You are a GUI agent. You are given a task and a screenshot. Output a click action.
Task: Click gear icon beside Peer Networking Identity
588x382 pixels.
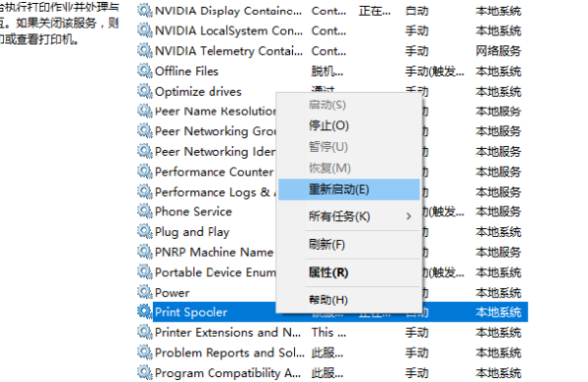pyautogui.click(x=145, y=152)
